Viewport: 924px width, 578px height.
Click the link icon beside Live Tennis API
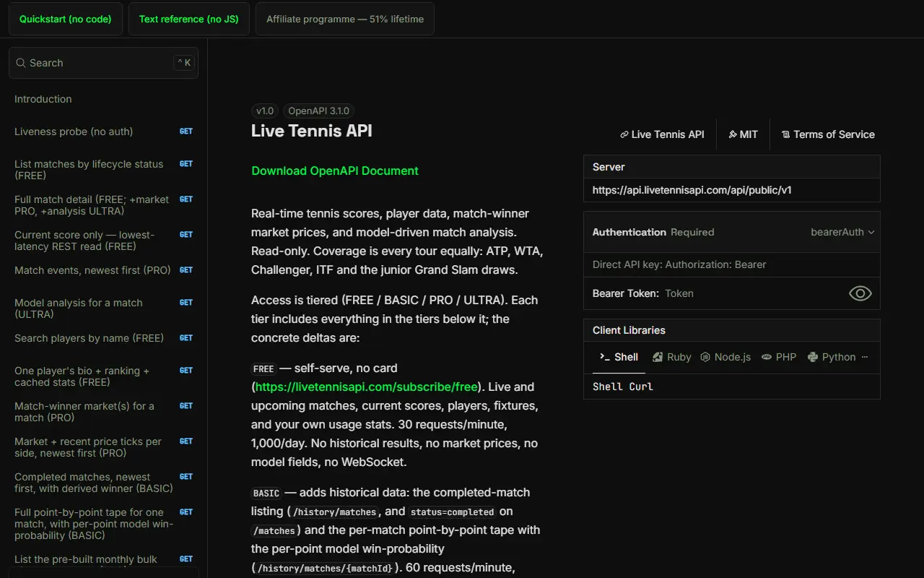coord(624,134)
